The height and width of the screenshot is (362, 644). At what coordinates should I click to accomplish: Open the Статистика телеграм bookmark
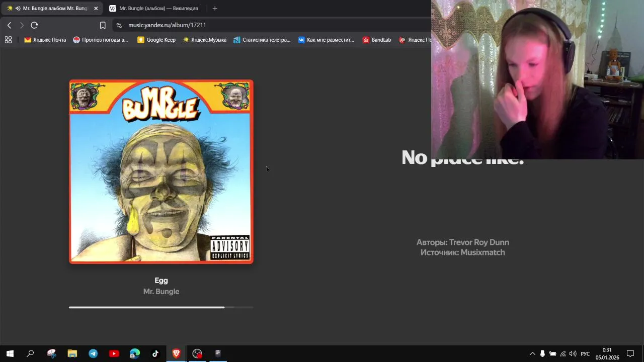click(x=262, y=40)
